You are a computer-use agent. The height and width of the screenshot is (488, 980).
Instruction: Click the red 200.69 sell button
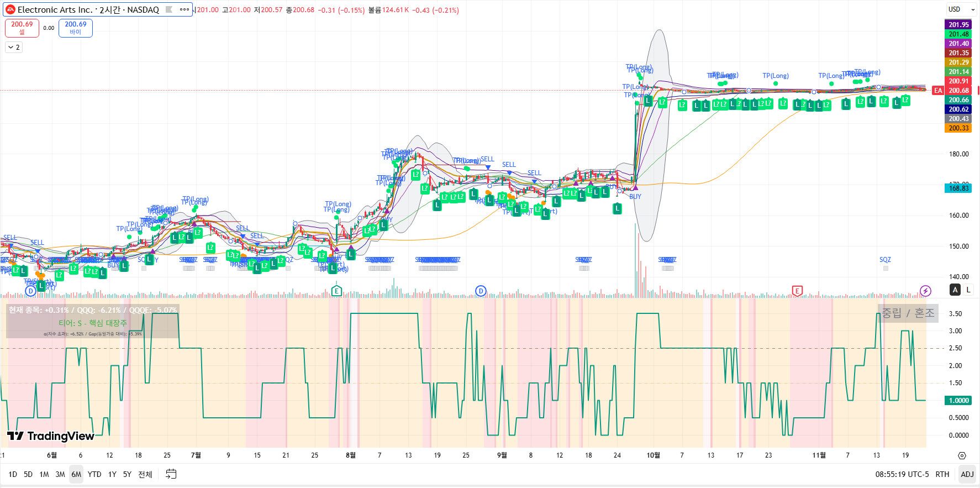(22, 28)
